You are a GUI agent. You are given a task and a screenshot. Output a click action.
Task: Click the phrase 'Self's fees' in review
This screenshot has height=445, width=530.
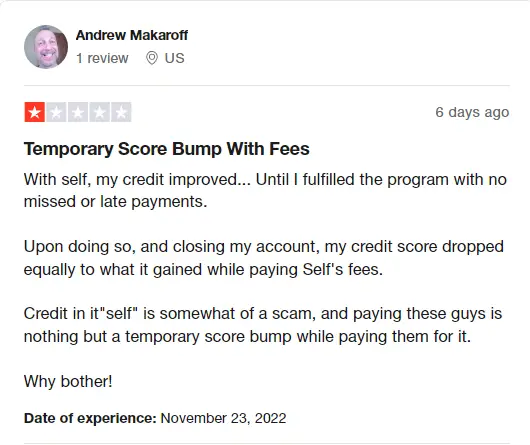pos(343,269)
